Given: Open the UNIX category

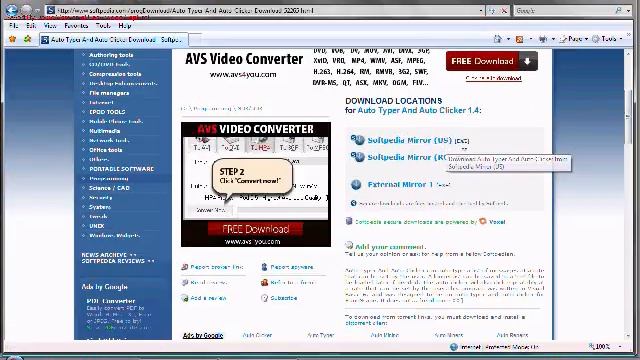Looking at the screenshot, I should [x=97, y=226].
